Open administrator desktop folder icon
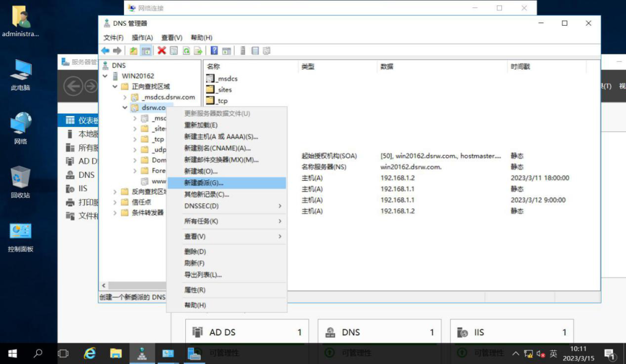 [20, 21]
